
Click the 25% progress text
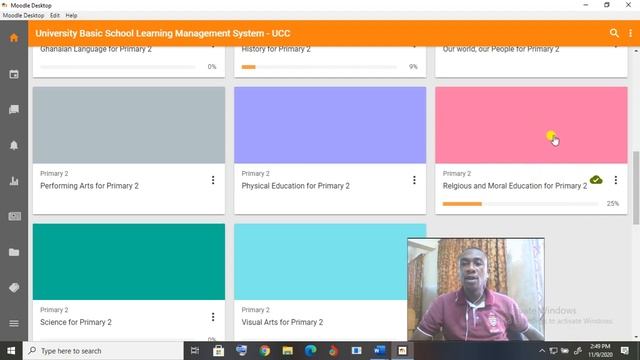[613, 203]
